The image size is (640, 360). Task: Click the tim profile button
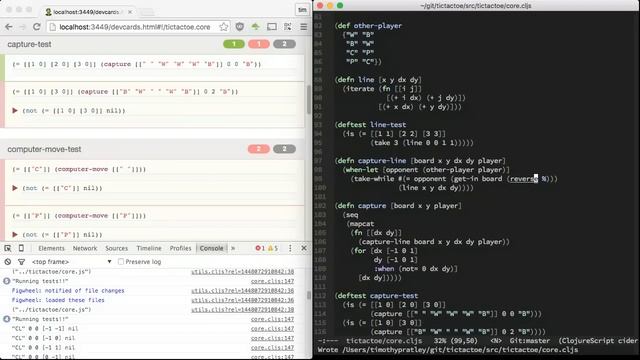[302, 10]
